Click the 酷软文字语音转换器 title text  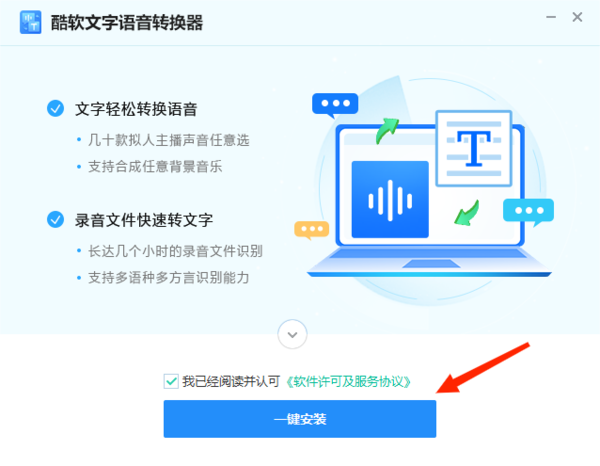(x=127, y=23)
